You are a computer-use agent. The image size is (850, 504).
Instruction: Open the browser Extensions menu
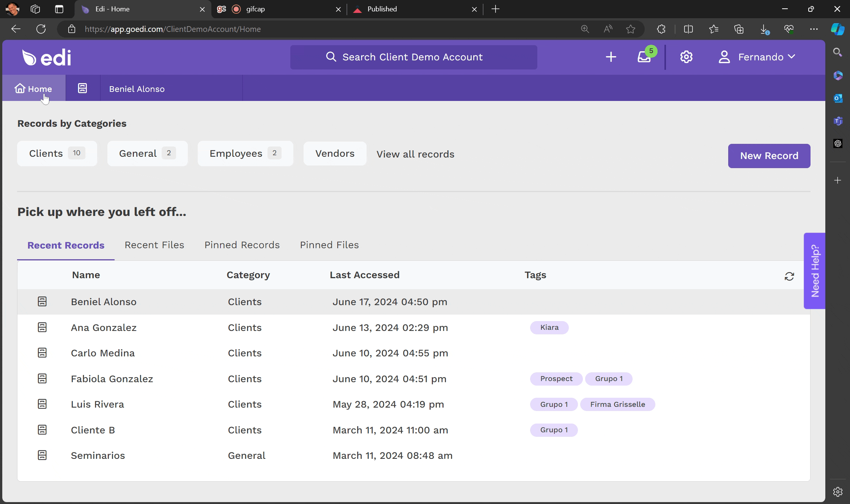661,29
